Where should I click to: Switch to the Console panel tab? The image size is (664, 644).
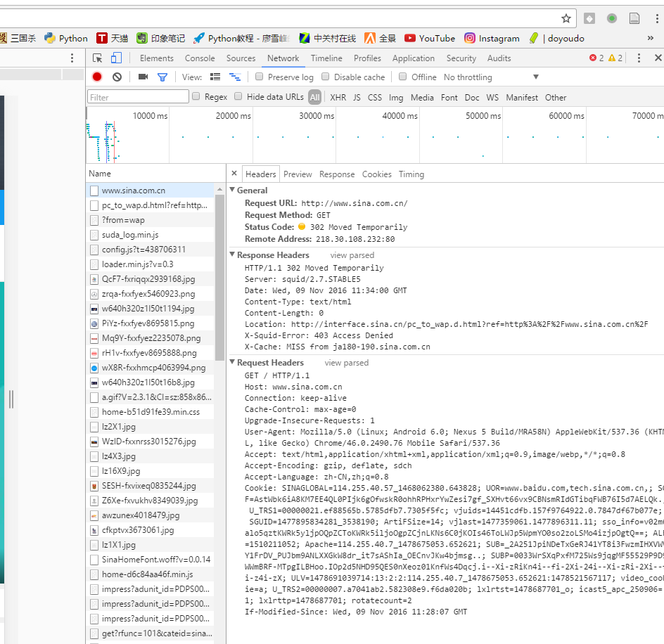[x=200, y=58]
